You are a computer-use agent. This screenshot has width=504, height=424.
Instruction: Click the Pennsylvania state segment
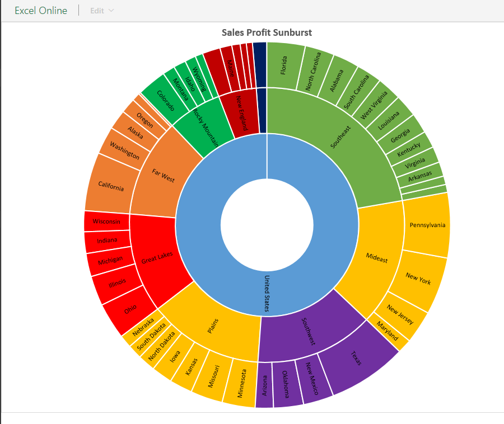[x=427, y=225]
